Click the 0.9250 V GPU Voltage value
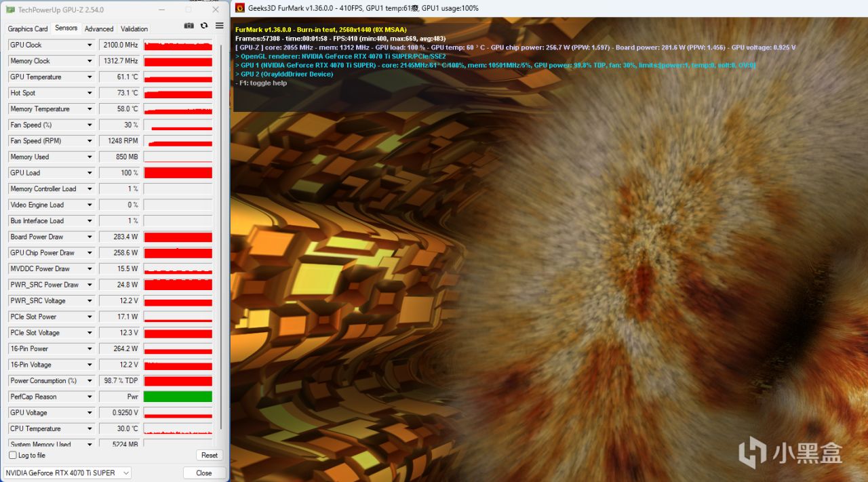868x482 pixels. click(x=119, y=413)
